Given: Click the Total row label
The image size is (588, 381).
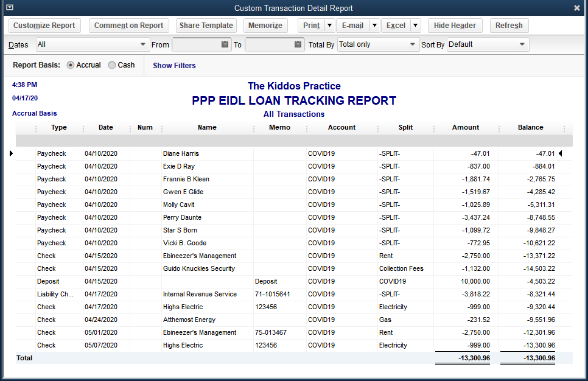Looking at the screenshot, I should [24, 358].
